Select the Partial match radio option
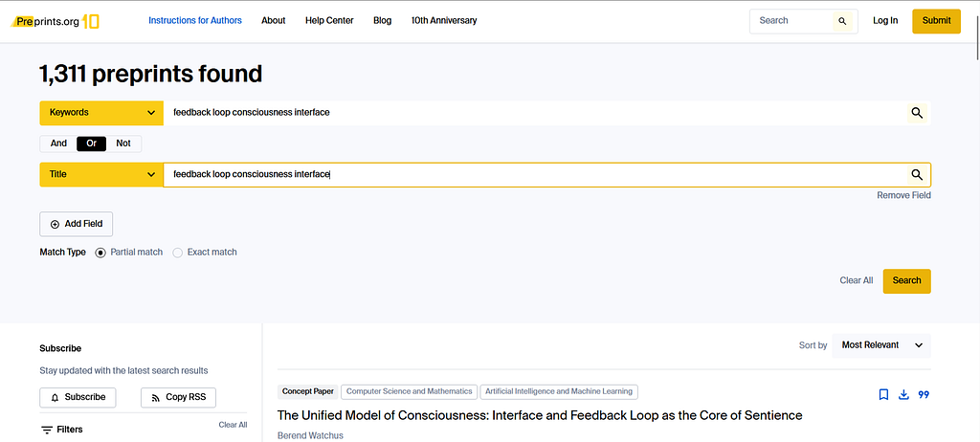Screen dimensions: 980x442 (x=100, y=253)
